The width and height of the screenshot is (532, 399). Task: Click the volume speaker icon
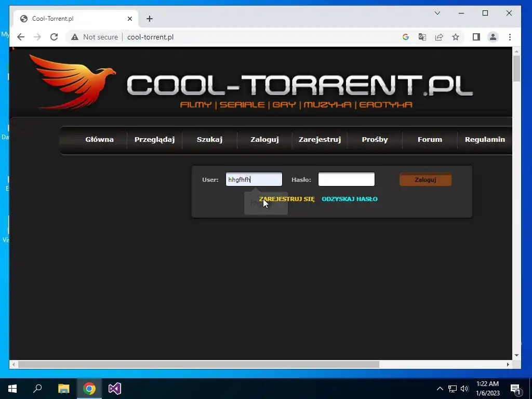(464, 389)
